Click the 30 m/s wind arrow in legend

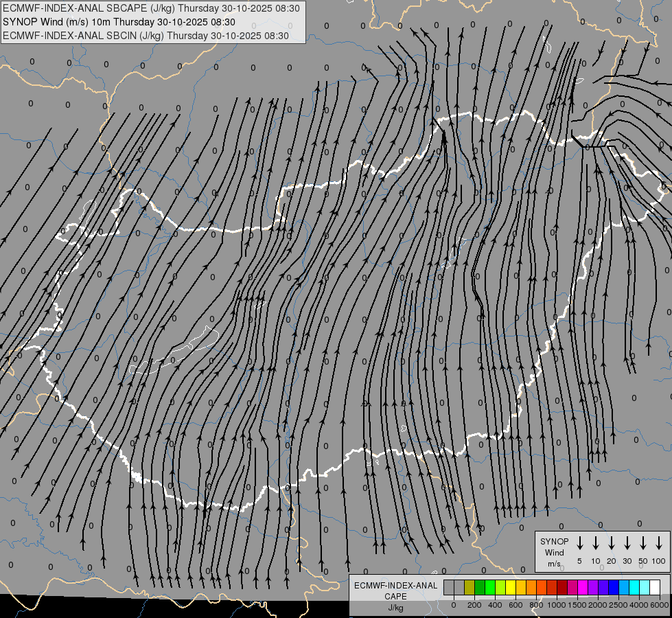627,543
